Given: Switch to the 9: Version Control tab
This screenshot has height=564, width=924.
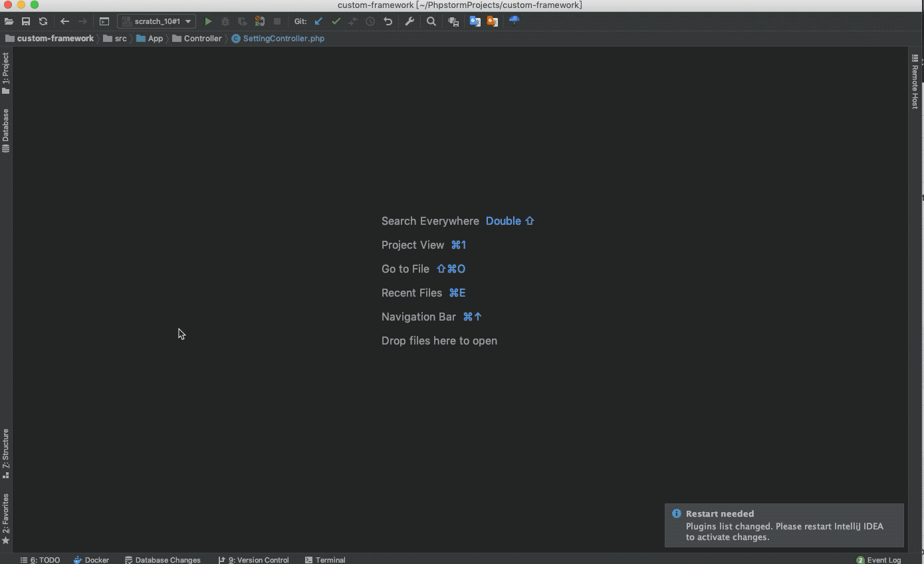Looking at the screenshot, I should [x=253, y=560].
